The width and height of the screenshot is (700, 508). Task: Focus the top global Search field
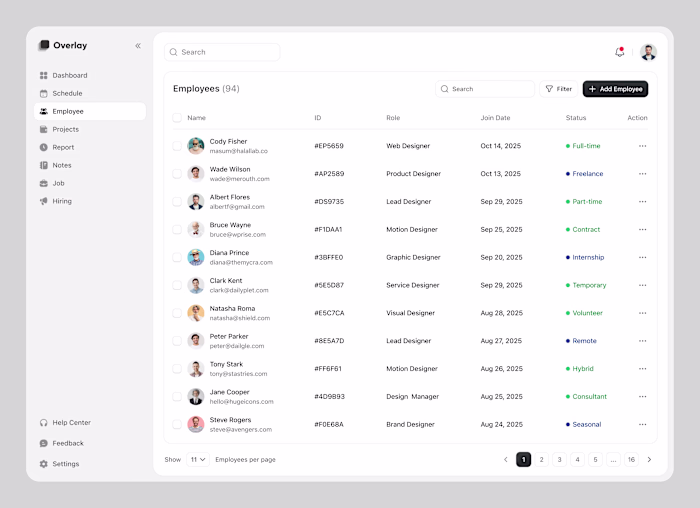(222, 52)
